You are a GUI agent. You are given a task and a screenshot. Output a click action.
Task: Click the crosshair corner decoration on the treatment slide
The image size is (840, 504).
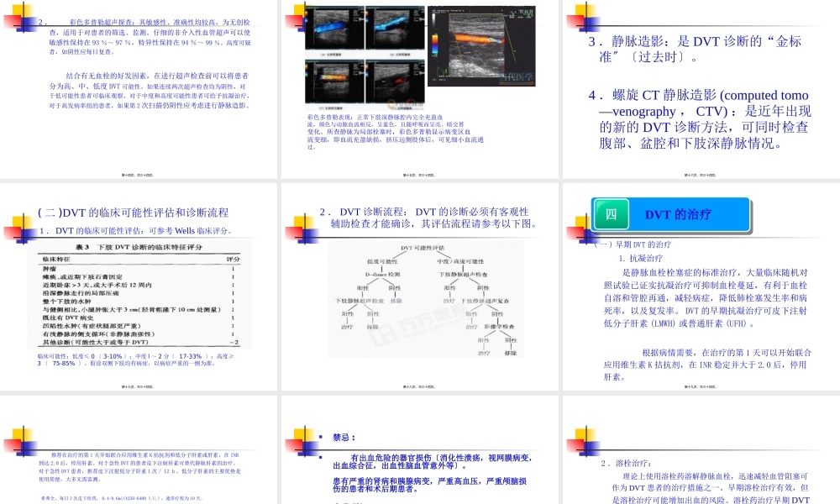click(586, 234)
